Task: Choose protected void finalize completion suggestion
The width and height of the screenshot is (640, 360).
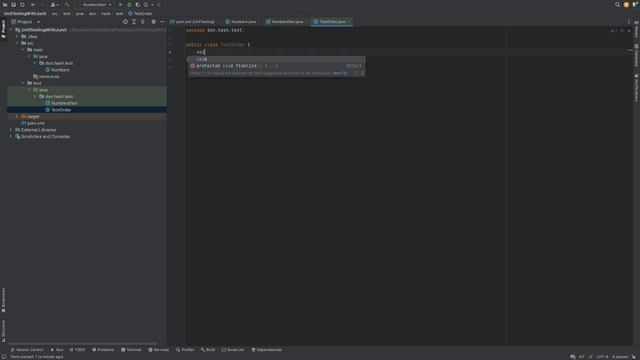Action: click(276, 66)
